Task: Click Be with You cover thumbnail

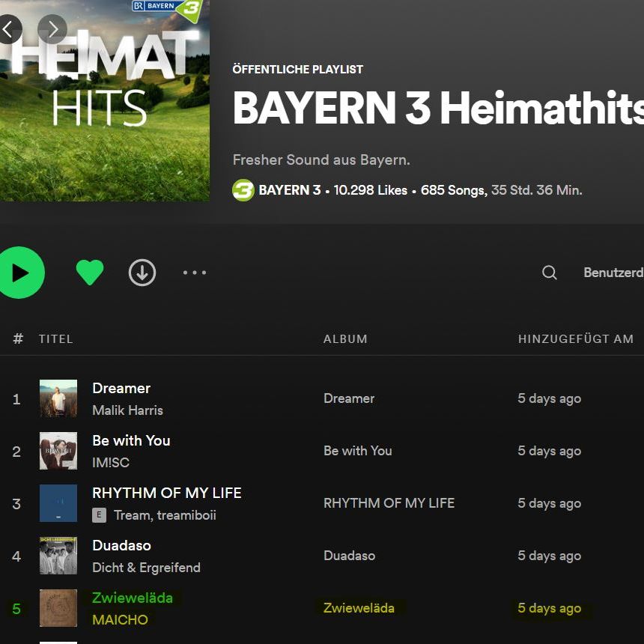Action: pos(58,451)
